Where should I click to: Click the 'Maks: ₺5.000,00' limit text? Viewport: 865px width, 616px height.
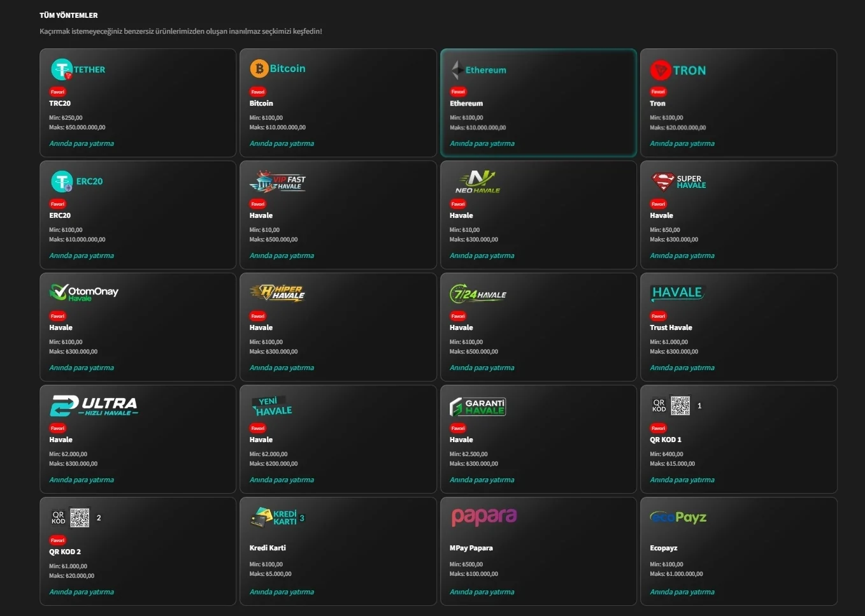271,574
